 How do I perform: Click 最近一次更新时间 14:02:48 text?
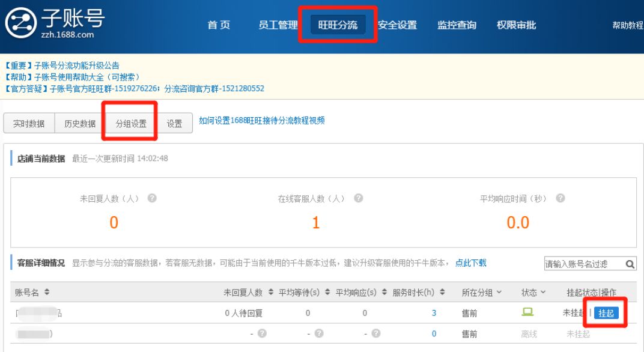[120, 159]
